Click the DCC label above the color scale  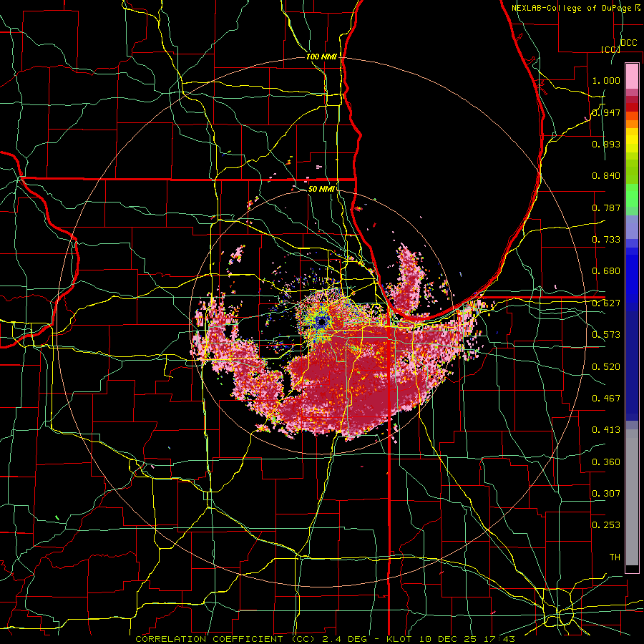[x=628, y=43]
